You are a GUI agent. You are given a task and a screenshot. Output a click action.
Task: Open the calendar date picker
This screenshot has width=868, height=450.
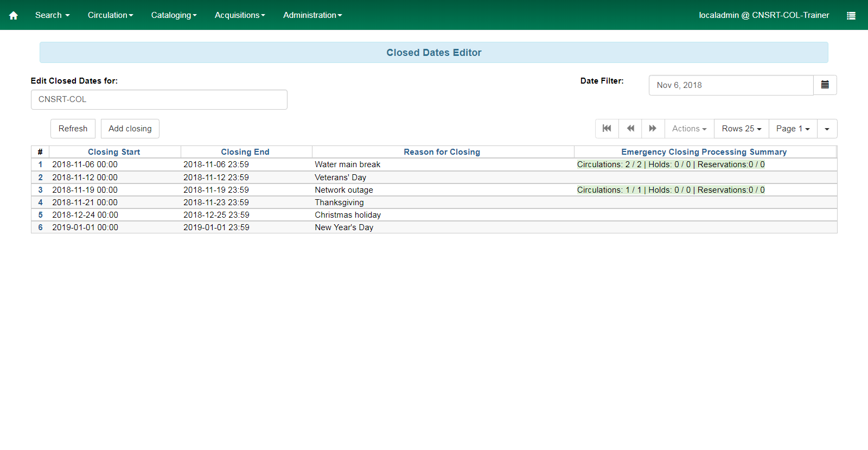click(825, 85)
